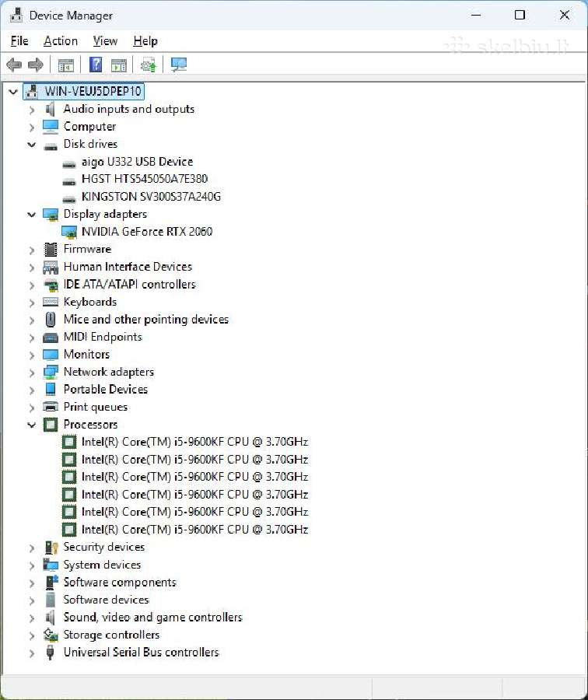Collapse the Disk drives category
588x700 pixels.
32,144
